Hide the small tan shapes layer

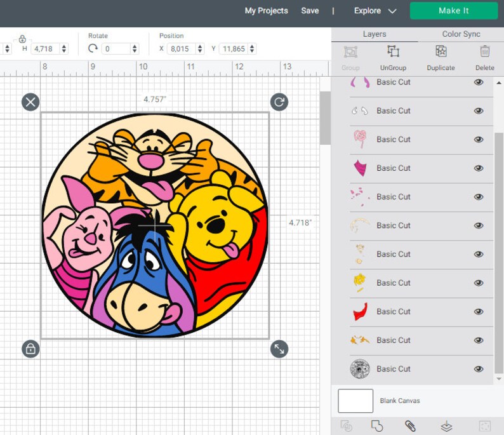coord(479,254)
